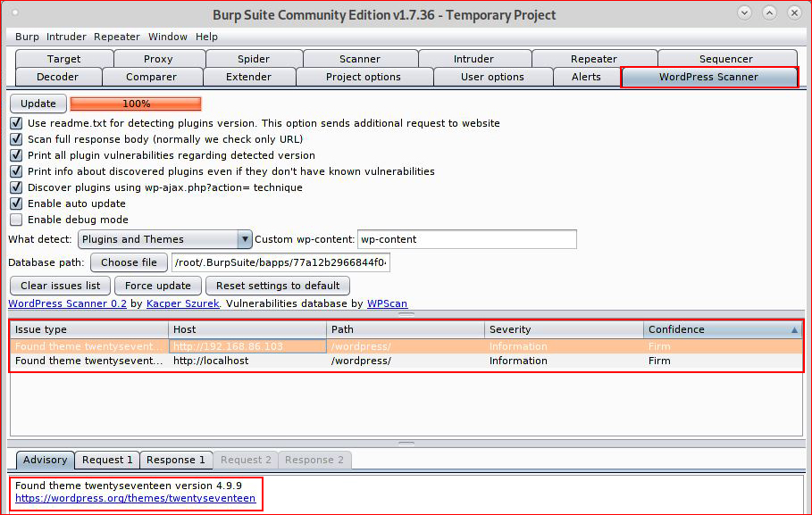Toggle 'Discover plugins using wp-ajax.php' checkbox
The width and height of the screenshot is (812, 515).
16,187
